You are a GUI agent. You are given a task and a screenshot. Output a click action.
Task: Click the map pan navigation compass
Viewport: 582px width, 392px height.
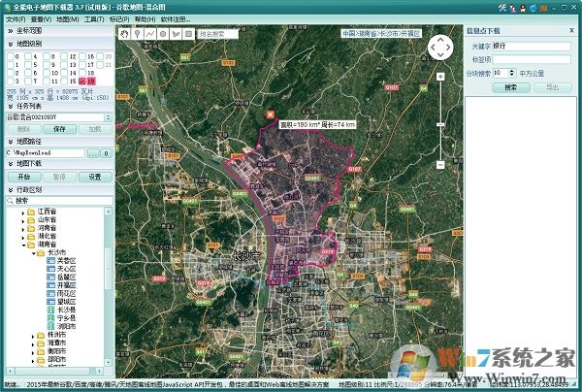(x=439, y=48)
